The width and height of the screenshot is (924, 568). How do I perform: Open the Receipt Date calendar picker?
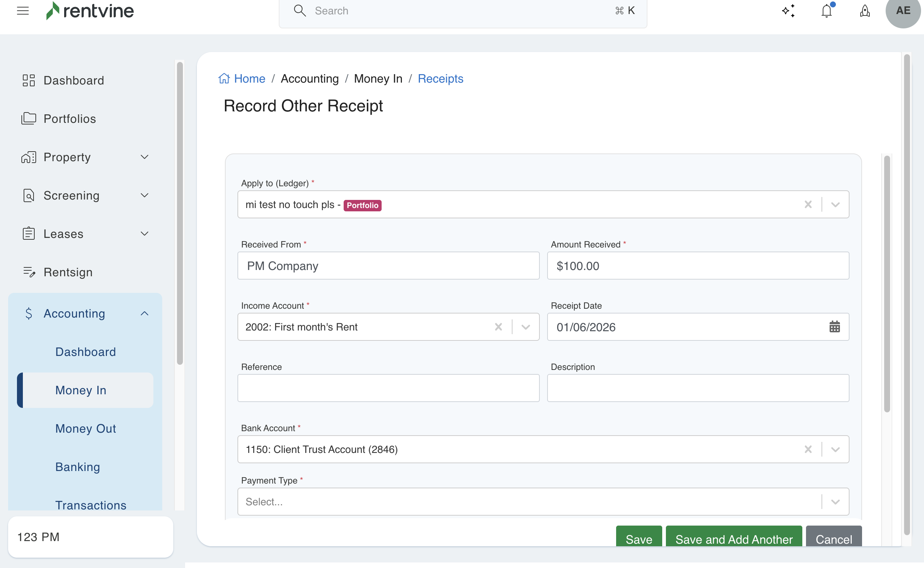click(x=834, y=327)
